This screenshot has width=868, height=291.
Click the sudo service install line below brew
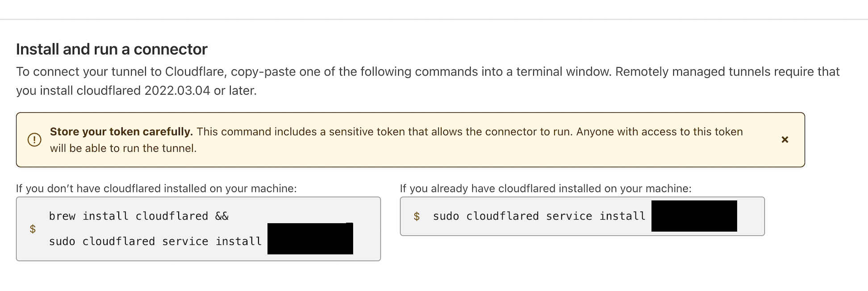tap(155, 241)
